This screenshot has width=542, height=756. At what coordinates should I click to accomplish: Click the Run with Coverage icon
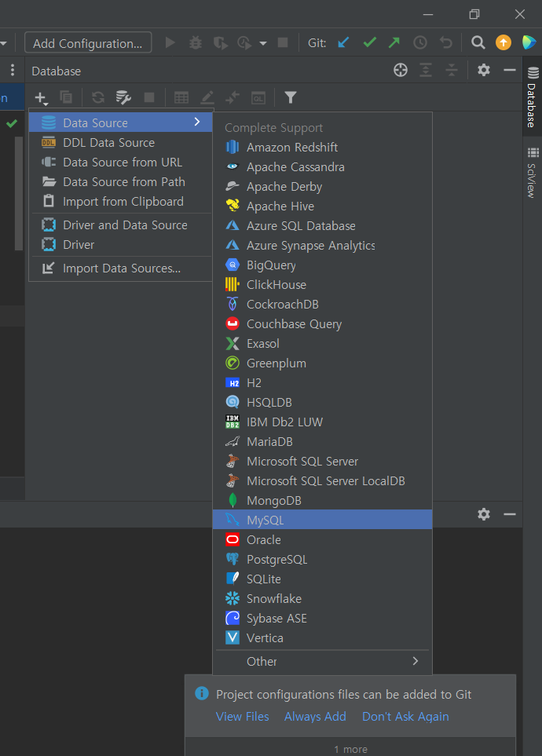pos(221,43)
